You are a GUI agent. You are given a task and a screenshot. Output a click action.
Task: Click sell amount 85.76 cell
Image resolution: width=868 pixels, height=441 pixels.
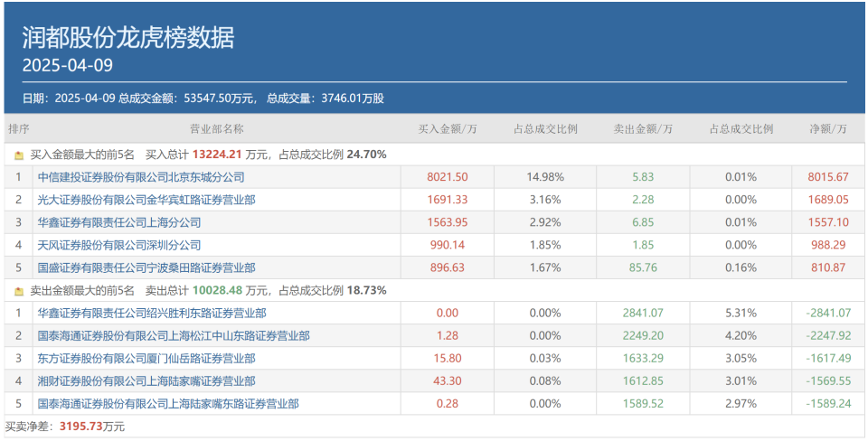[643, 267]
